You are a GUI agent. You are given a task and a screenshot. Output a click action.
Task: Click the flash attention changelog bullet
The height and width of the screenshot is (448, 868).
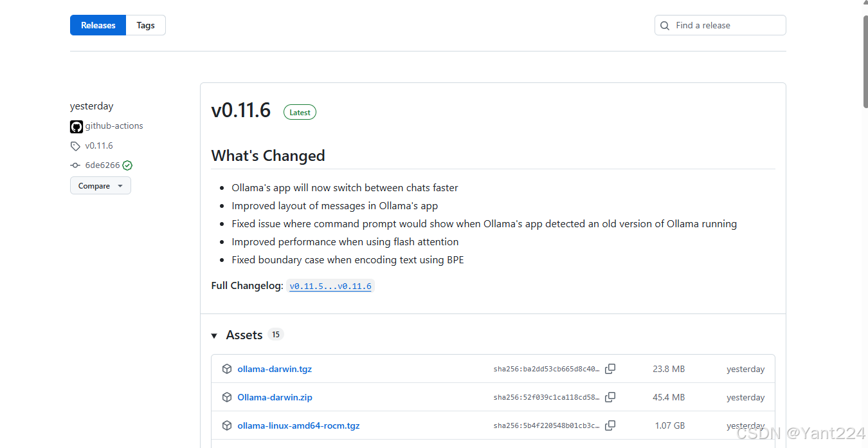(345, 242)
